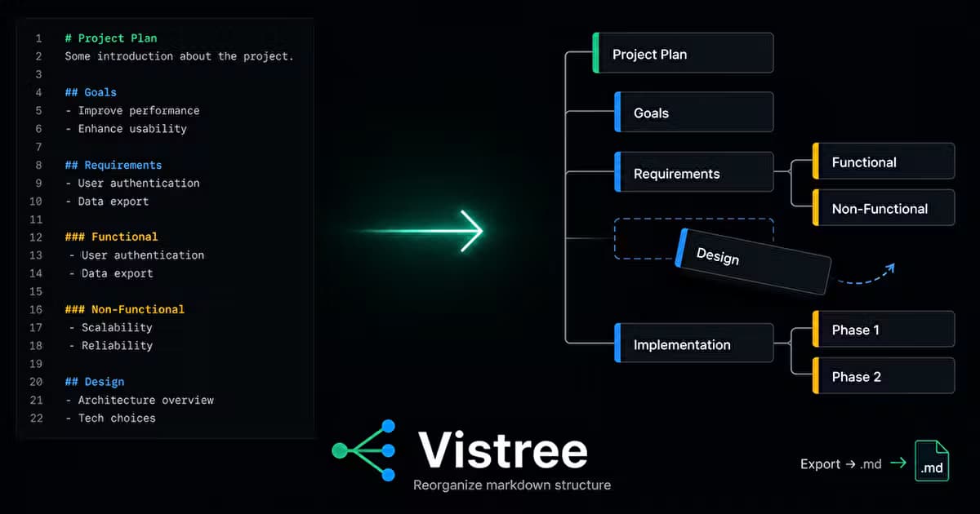Click the '- Enhance usability' line
The width and height of the screenshot is (980, 514).
click(126, 128)
